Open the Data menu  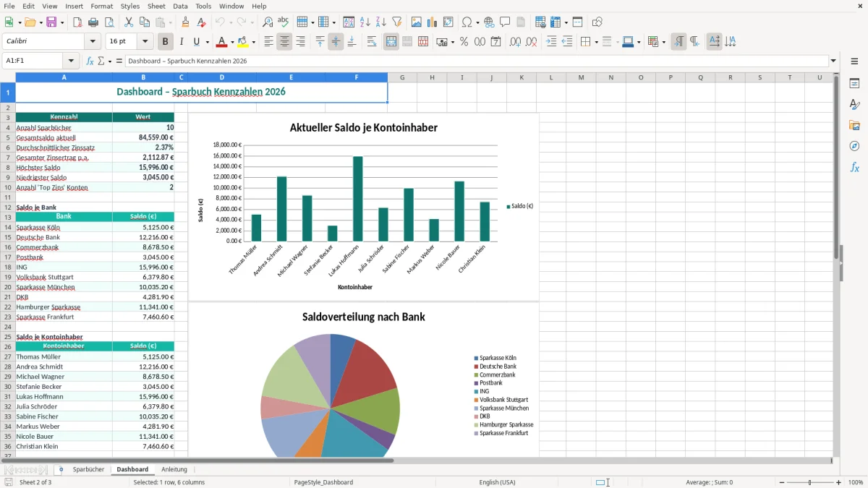pyautogui.click(x=180, y=6)
